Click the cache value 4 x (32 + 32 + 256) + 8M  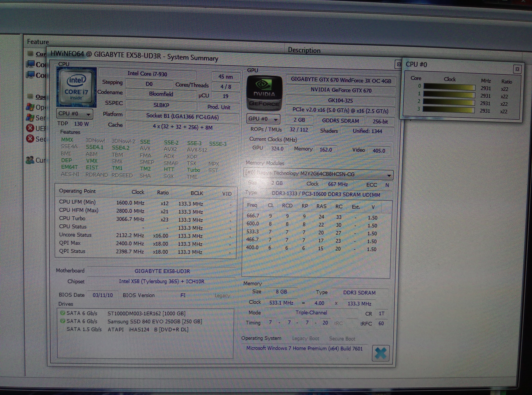click(182, 127)
